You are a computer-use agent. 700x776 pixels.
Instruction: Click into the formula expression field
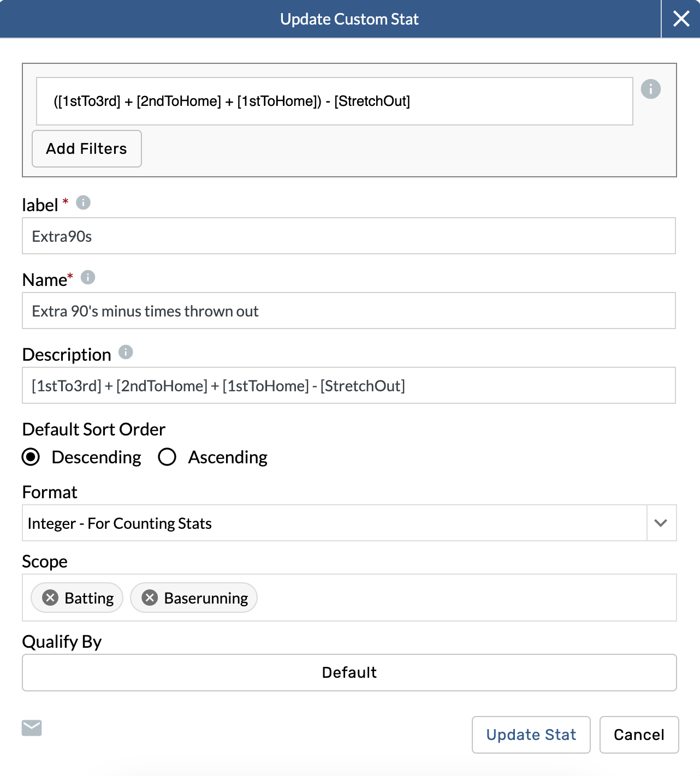[x=334, y=102]
